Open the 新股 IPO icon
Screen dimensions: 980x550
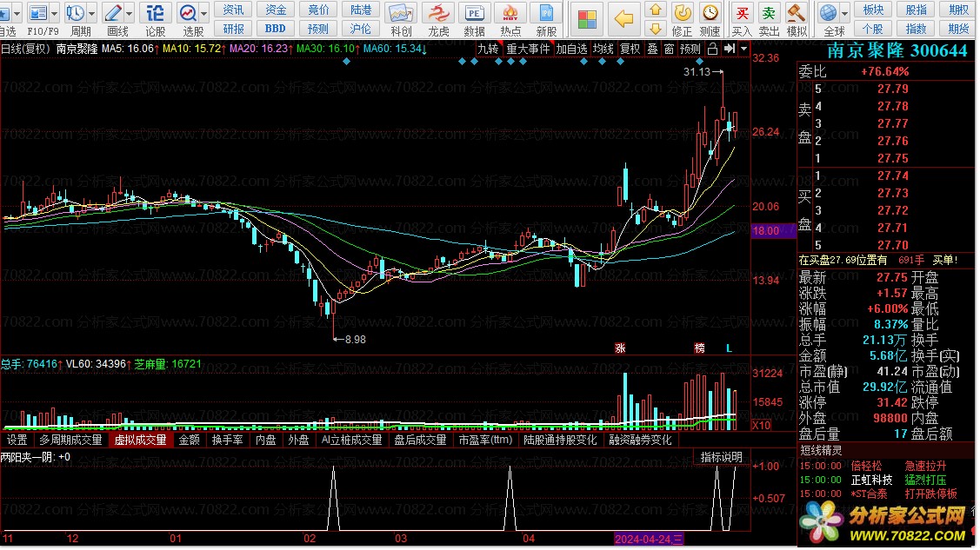tap(546, 13)
